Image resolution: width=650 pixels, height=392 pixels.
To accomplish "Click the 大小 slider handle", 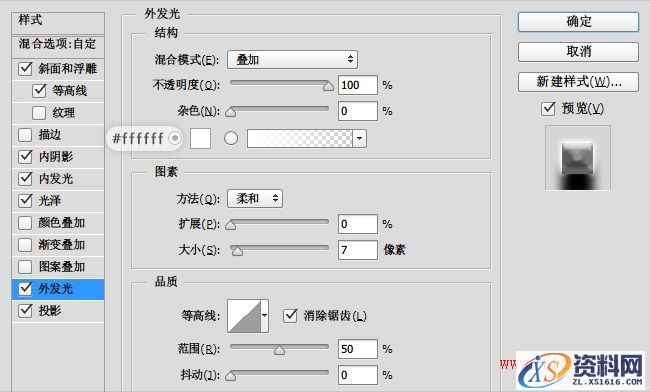I will (x=237, y=251).
